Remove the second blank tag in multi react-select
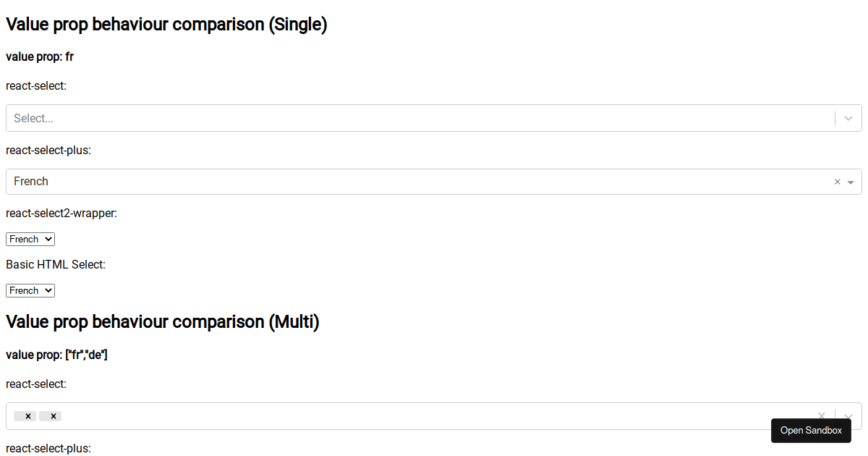This screenshot has width=868, height=456. pos(54,416)
